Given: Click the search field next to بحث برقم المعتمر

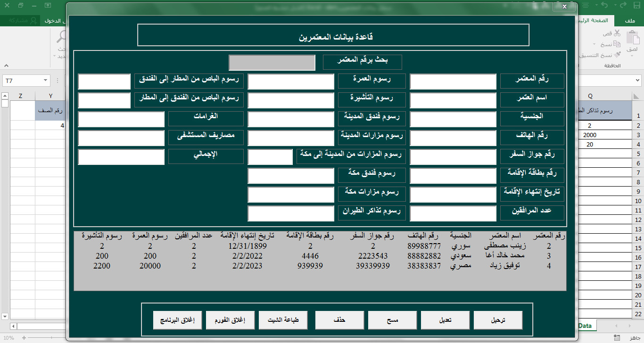Looking at the screenshot, I should [x=272, y=62].
